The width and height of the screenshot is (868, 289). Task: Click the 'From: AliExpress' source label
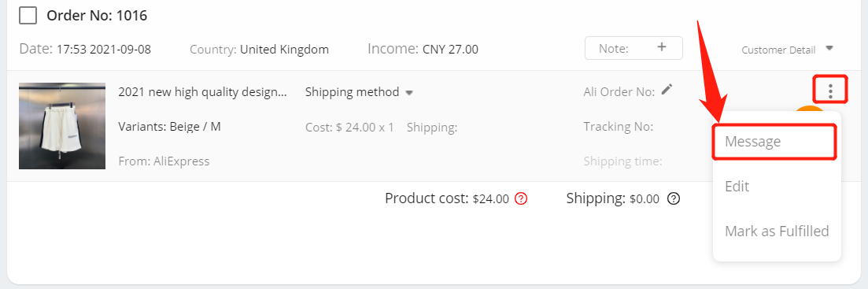[x=164, y=161]
